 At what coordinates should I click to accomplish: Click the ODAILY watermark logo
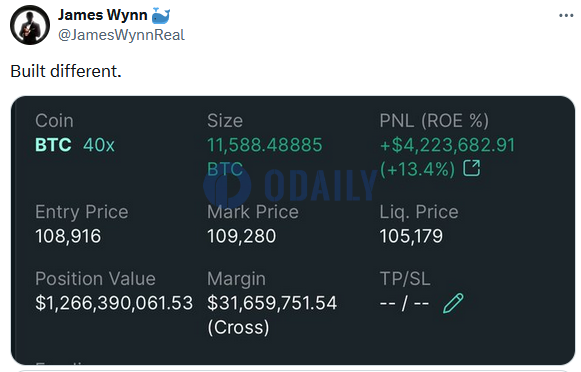click(x=290, y=185)
